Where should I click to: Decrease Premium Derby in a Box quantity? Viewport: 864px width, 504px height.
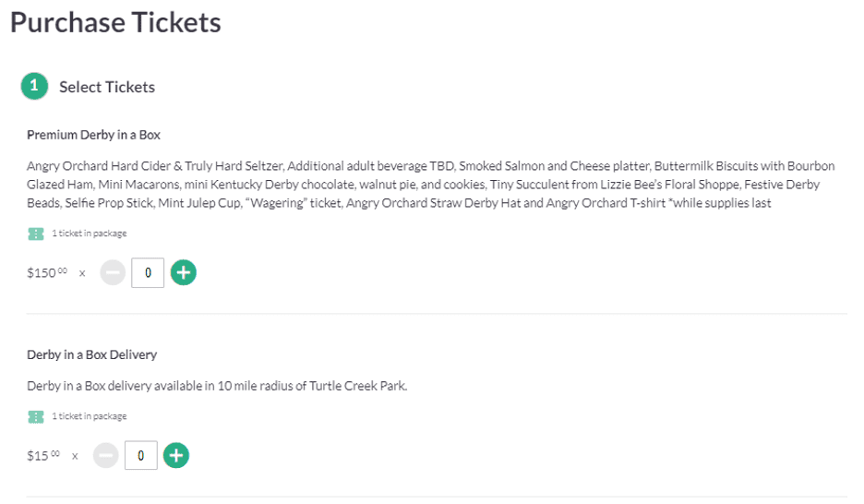(x=113, y=272)
